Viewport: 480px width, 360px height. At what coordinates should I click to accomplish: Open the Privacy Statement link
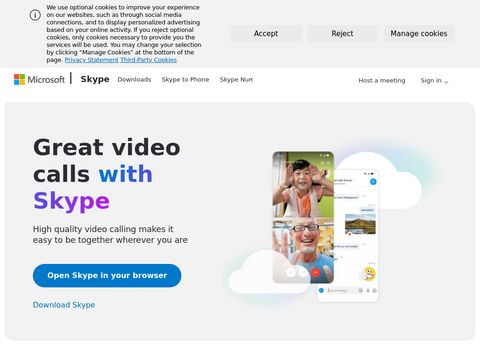point(91,60)
